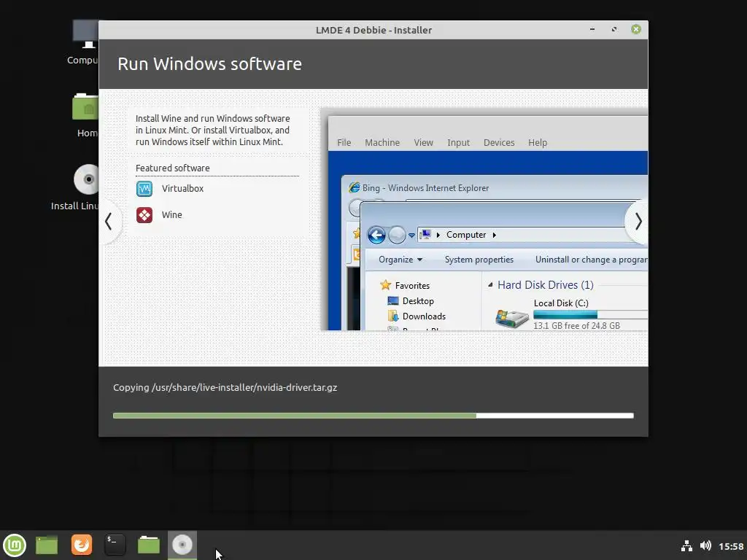Open network connections tray icon

(686, 545)
